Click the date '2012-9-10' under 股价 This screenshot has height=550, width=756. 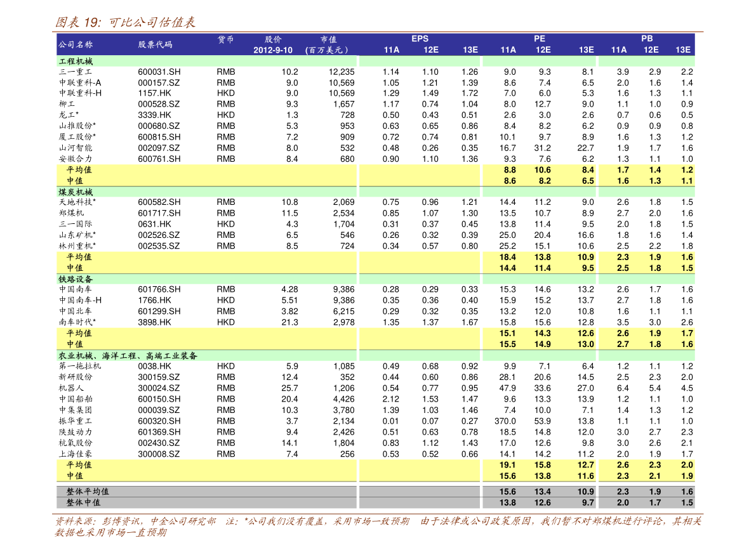(x=273, y=50)
